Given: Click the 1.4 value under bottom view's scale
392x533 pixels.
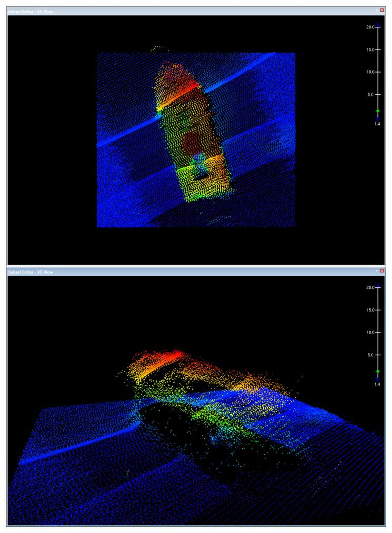Looking at the screenshot, I should coord(377,384).
